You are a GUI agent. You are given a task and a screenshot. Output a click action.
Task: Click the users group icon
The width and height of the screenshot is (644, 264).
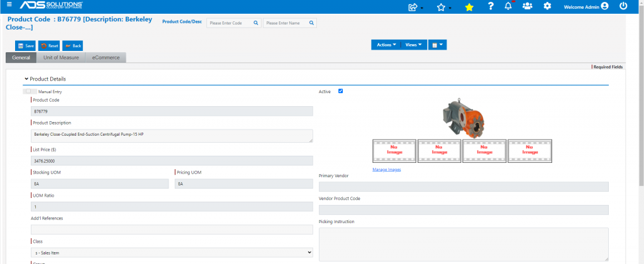click(x=528, y=6)
